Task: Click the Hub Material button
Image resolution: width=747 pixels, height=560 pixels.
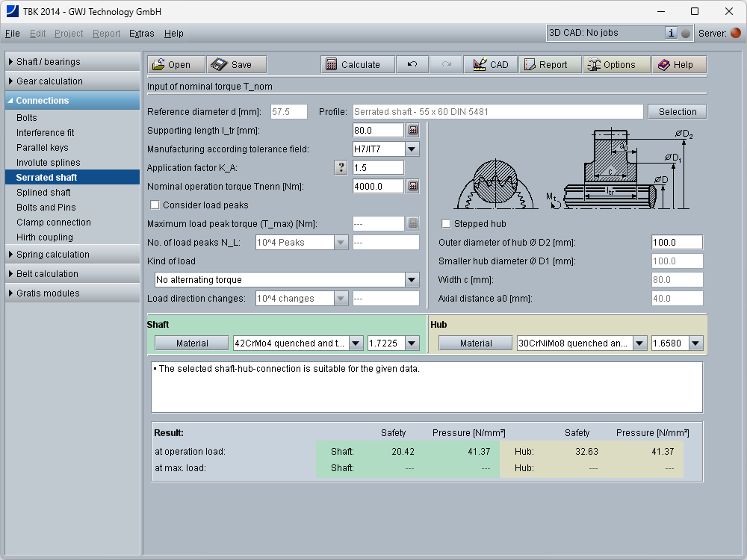Action: pos(476,343)
